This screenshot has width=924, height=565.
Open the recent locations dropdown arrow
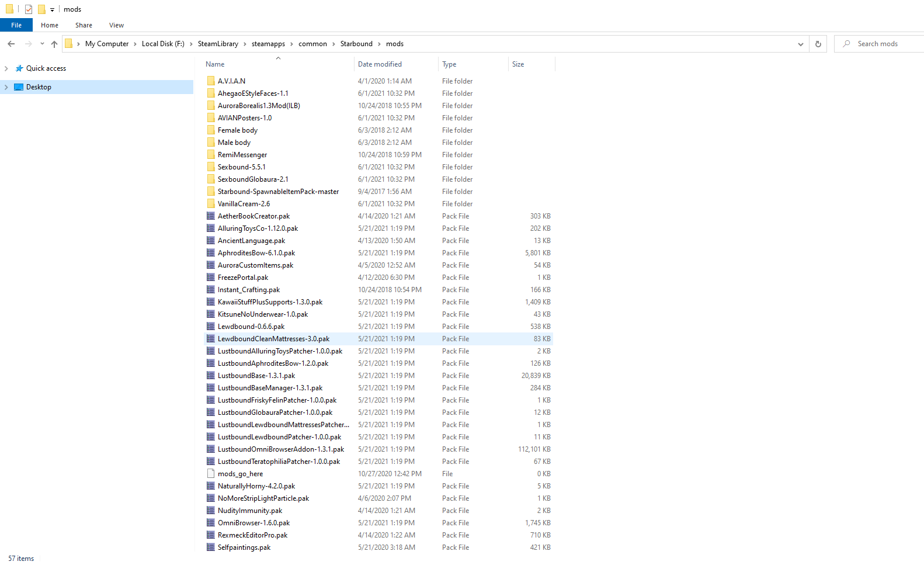(42, 44)
